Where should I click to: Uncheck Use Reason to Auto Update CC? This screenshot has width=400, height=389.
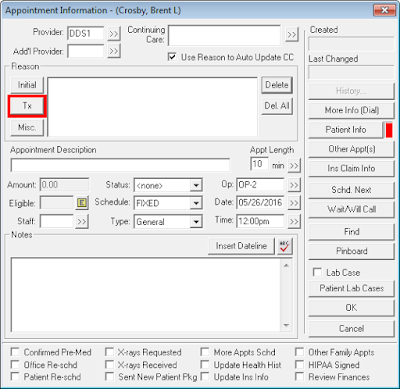[172, 57]
